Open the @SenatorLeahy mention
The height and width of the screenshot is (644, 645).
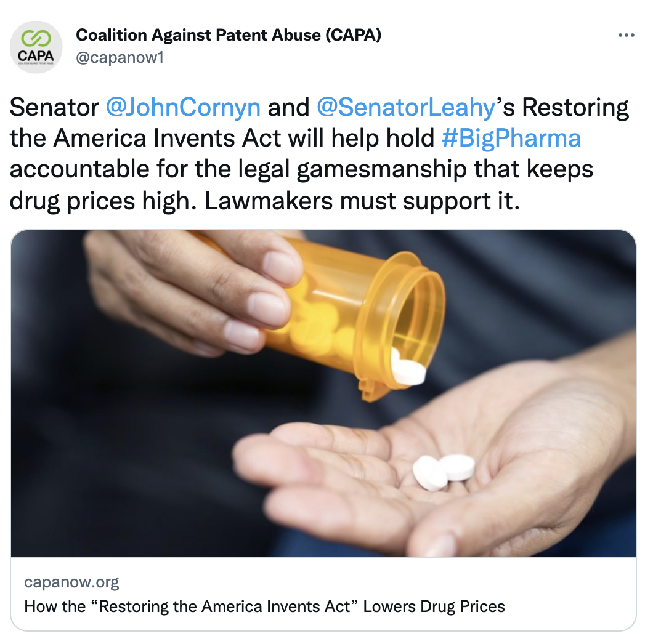tap(406, 107)
